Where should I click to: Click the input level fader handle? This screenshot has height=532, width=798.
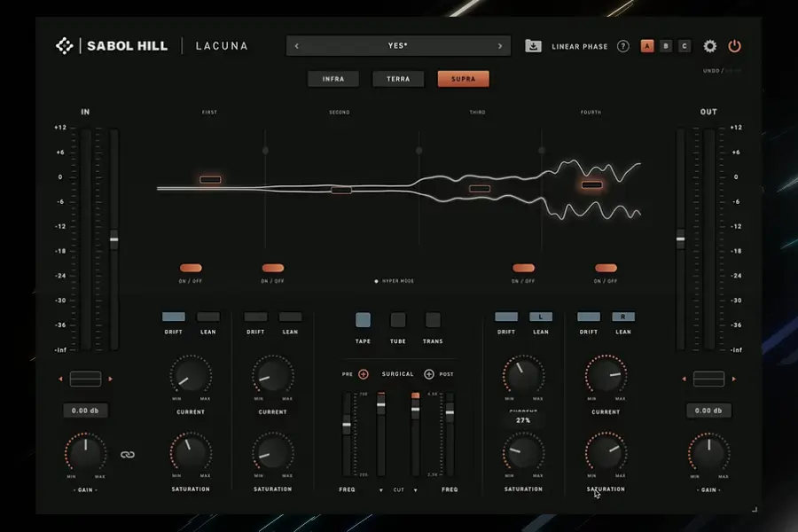click(114, 239)
